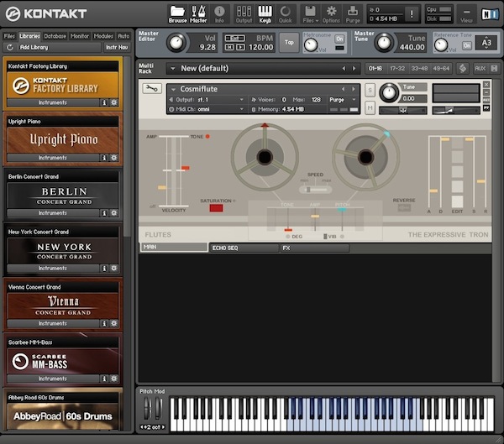Toggle the VIB radio dot
Viewport: 504px width, 444px height.
[342, 237]
